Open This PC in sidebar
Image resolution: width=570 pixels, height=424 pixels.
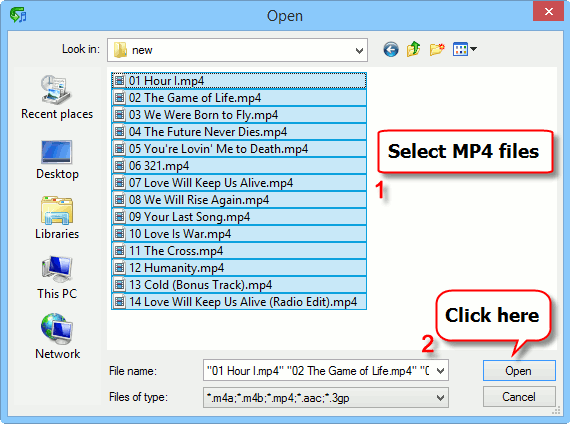57,277
